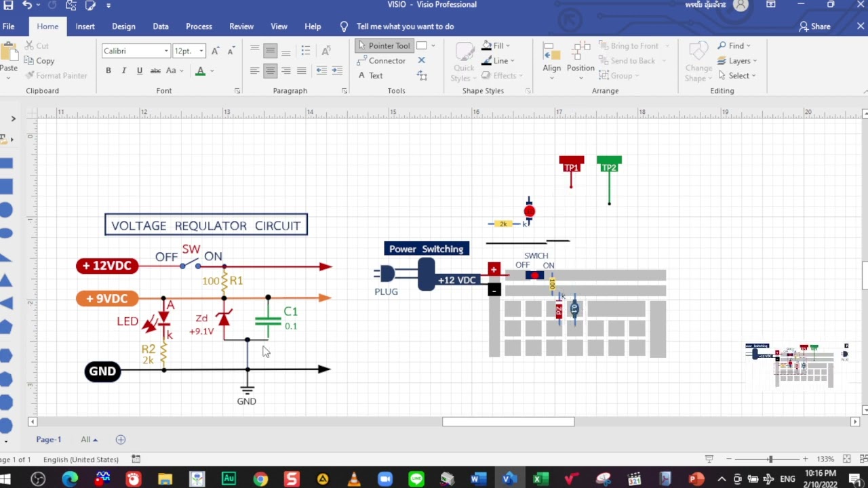Open the font size 12pt dropdown

pos(201,51)
